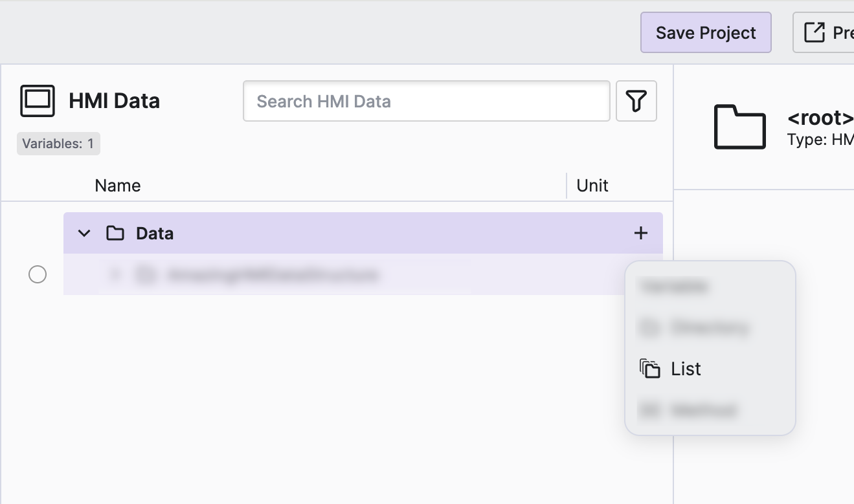The height and width of the screenshot is (504, 854).
Task: Select the Data tree row label
Action: [x=155, y=233]
